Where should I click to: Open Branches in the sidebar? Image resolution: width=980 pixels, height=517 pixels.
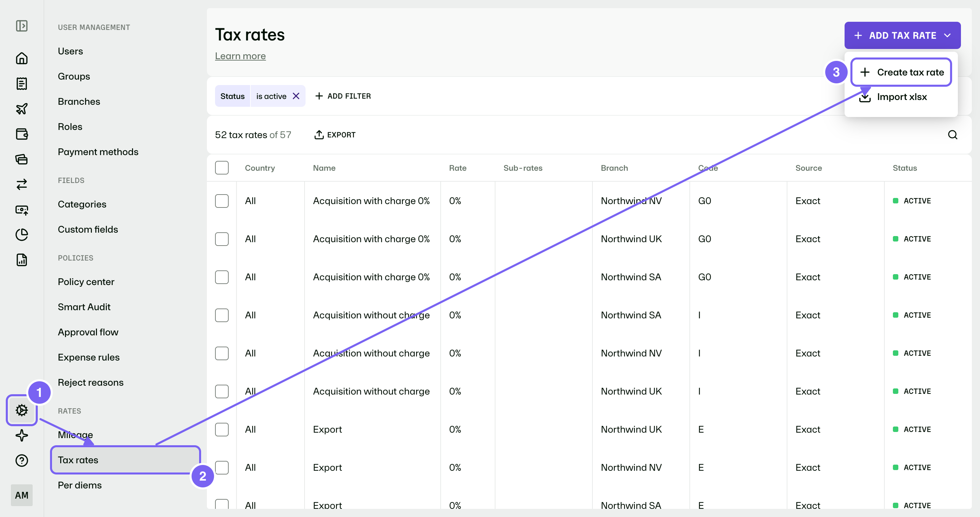pos(79,101)
